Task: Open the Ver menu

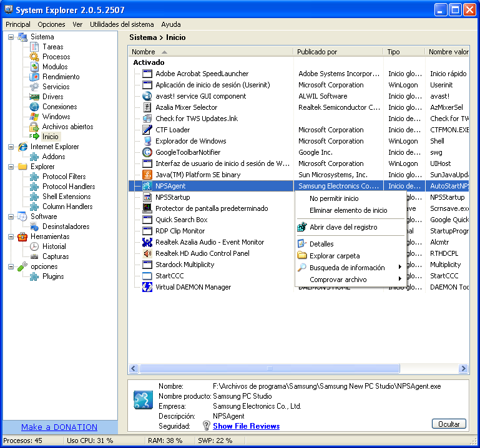Action: click(77, 24)
